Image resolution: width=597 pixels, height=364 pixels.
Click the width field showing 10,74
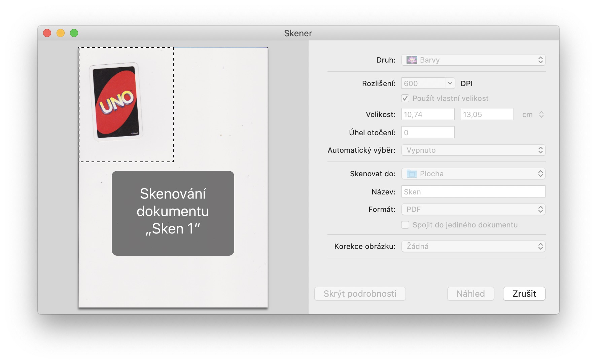tap(428, 114)
